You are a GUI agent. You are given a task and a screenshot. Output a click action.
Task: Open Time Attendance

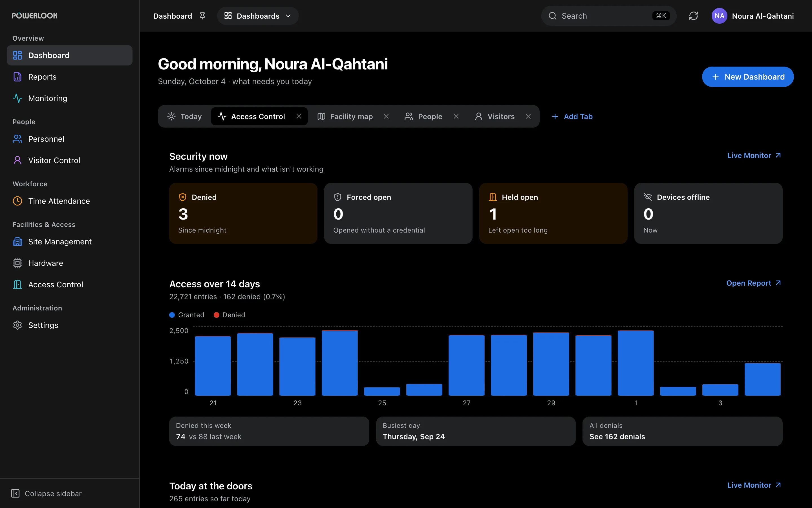point(69,201)
